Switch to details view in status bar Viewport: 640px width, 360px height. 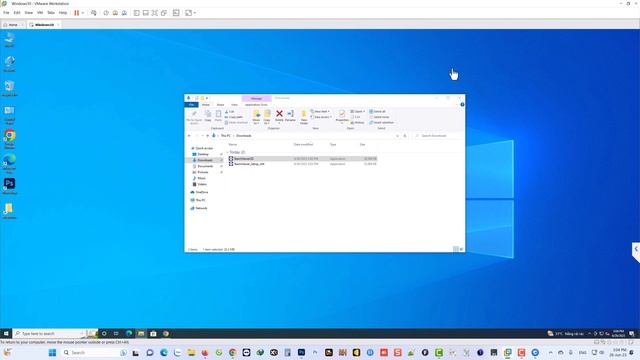456,249
